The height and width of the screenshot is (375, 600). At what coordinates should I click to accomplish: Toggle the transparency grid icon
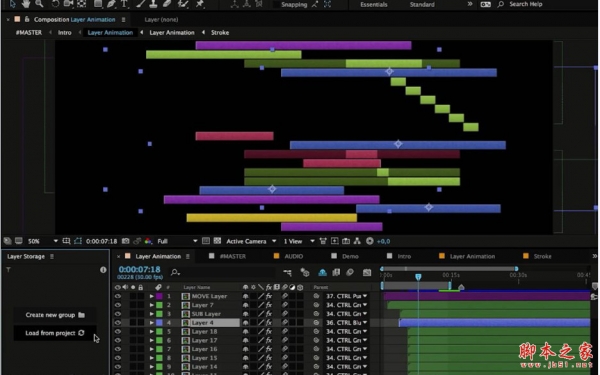coord(217,241)
